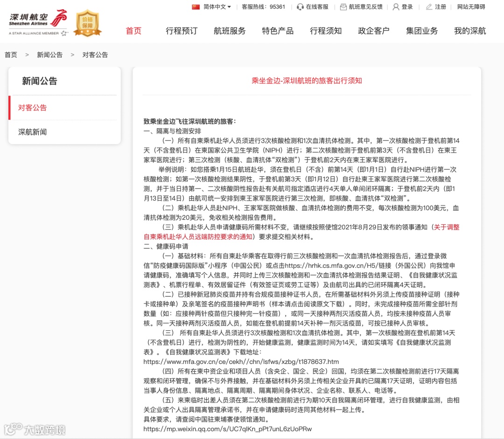Select 对客公告 in the sidebar
Screen dimensions: 504x439
[x=64, y=108]
